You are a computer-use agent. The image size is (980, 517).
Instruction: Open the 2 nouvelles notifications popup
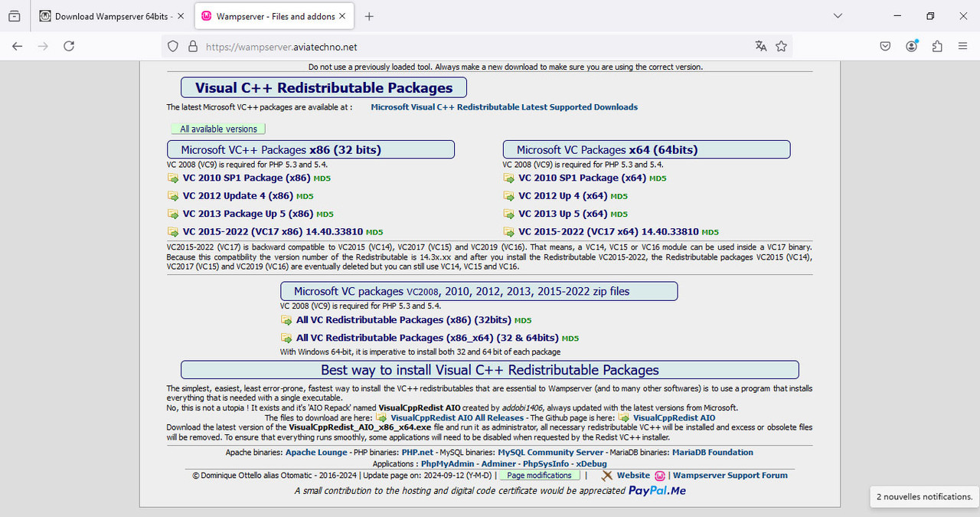(x=924, y=497)
